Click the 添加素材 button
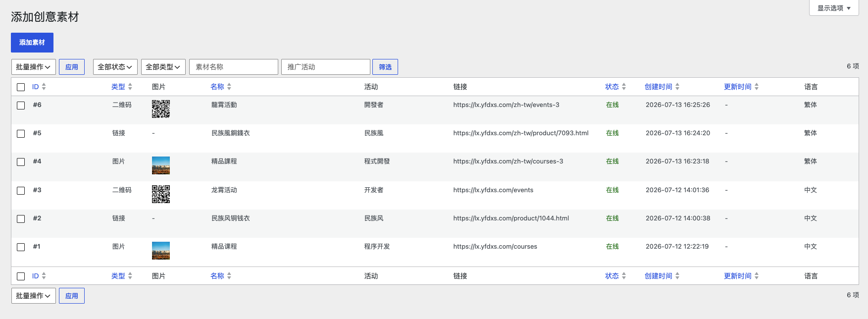This screenshot has width=868, height=319. point(32,43)
